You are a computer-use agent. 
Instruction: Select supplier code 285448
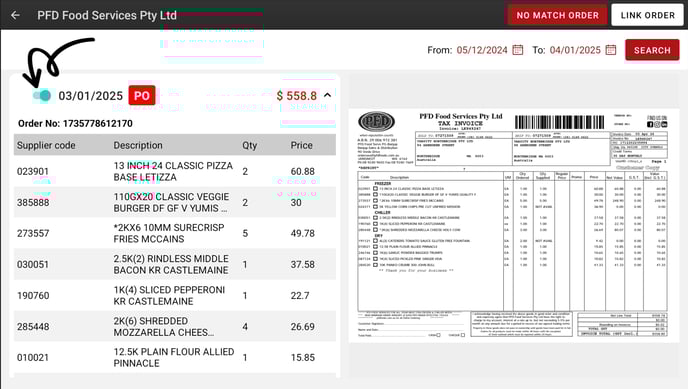tap(33, 327)
